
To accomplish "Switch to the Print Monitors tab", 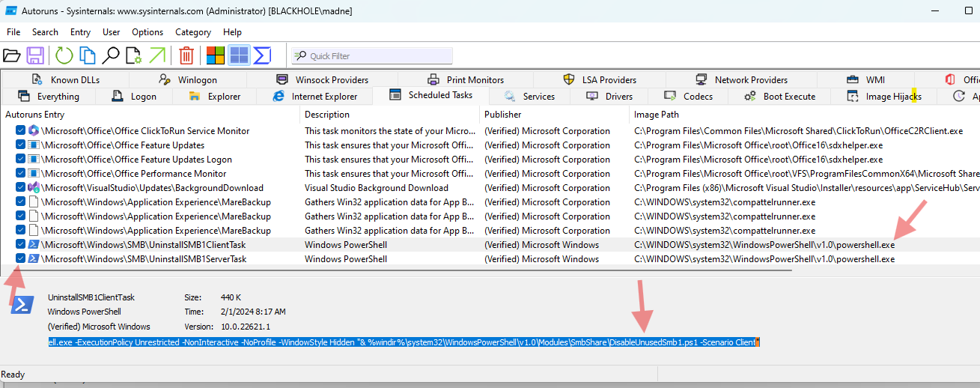I will [x=466, y=79].
